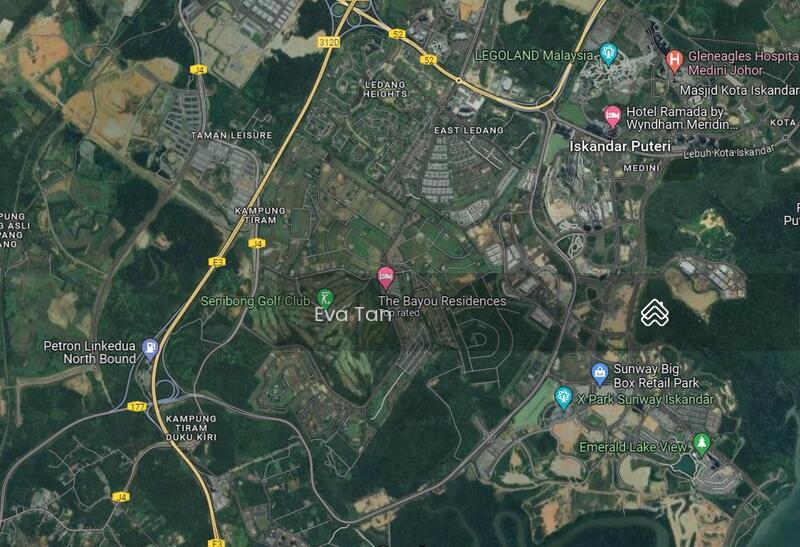Open the Sunway Big Box shopping marker
This screenshot has width=800, height=547.
tap(599, 374)
